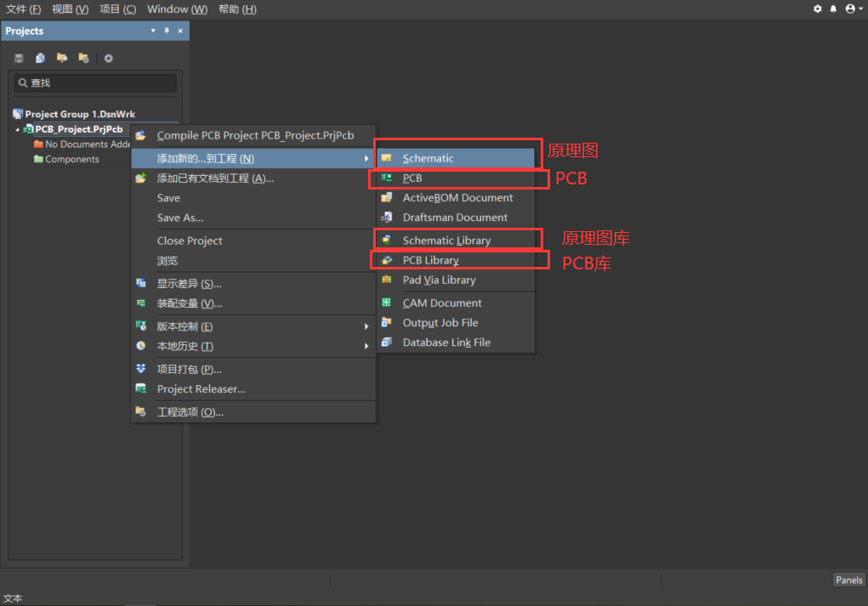
Task: Click the CAM Document icon
Action: (x=387, y=303)
